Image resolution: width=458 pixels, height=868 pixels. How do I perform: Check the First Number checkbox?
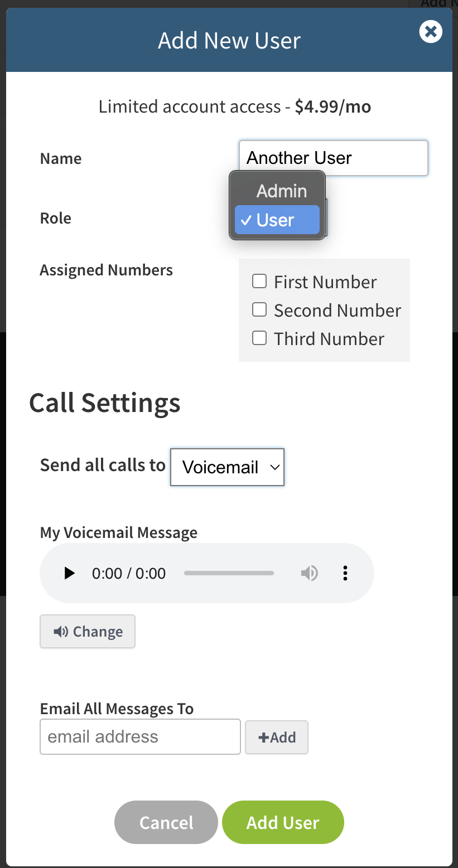259,282
